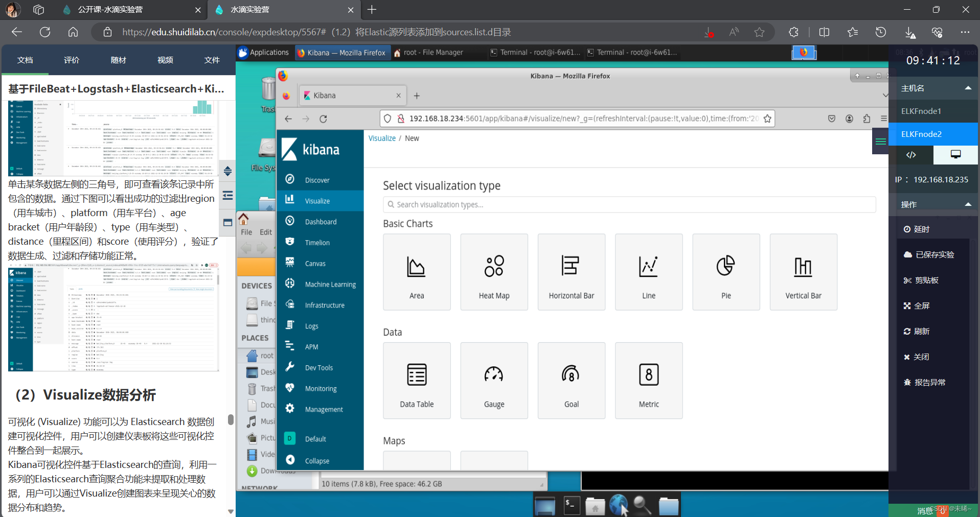980x517 pixels.
Task: Switch to 随材 tab
Action: coord(119,60)
